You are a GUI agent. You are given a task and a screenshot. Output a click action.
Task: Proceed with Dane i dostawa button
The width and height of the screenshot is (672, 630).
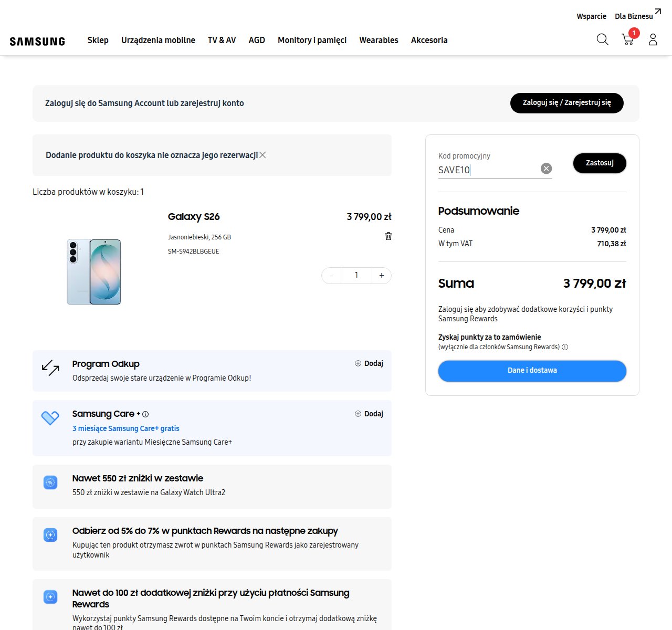pyautogui.click(x=532, y=371)
